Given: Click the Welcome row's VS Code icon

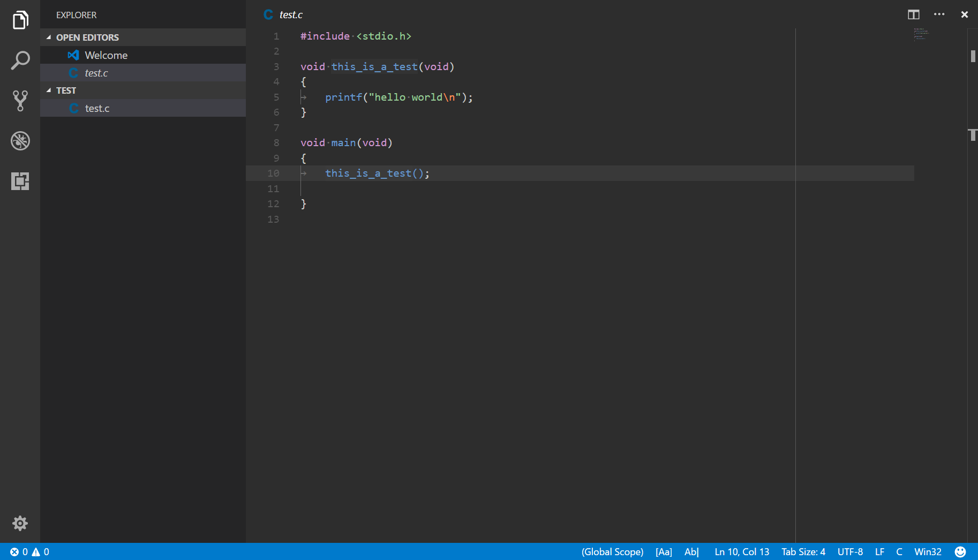Looking at the screenshot, I should [73, 55].
